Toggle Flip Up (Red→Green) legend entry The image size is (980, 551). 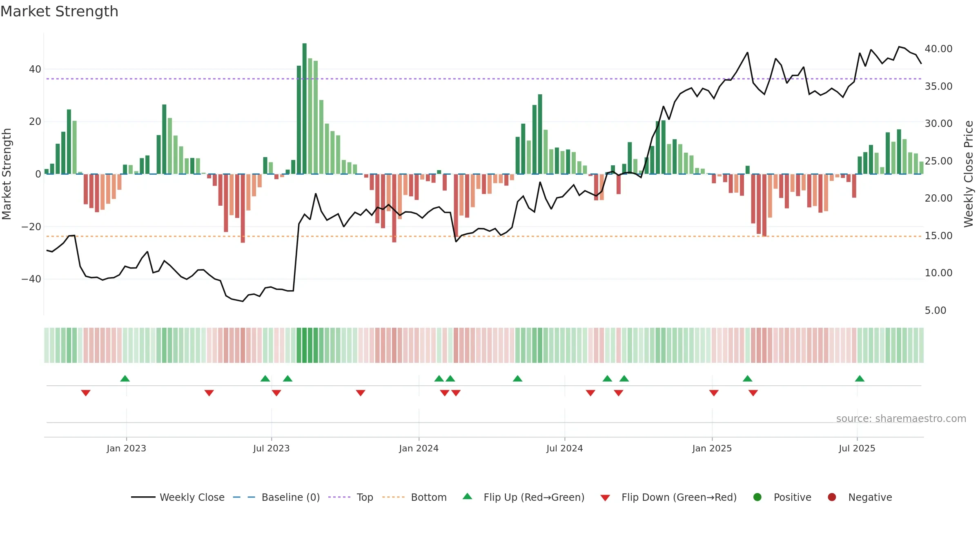pyautogui.click(x=523, y=497)
